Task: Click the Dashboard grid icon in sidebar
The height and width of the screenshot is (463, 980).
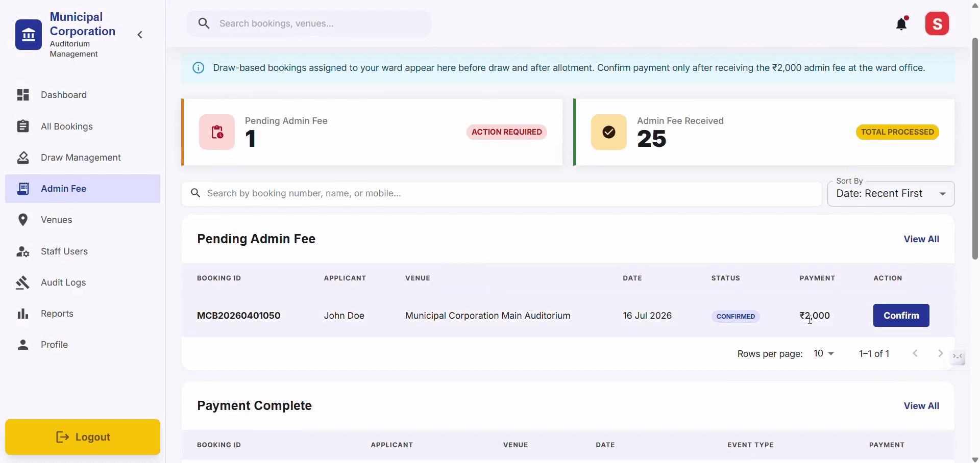Action: coord(23,95)
